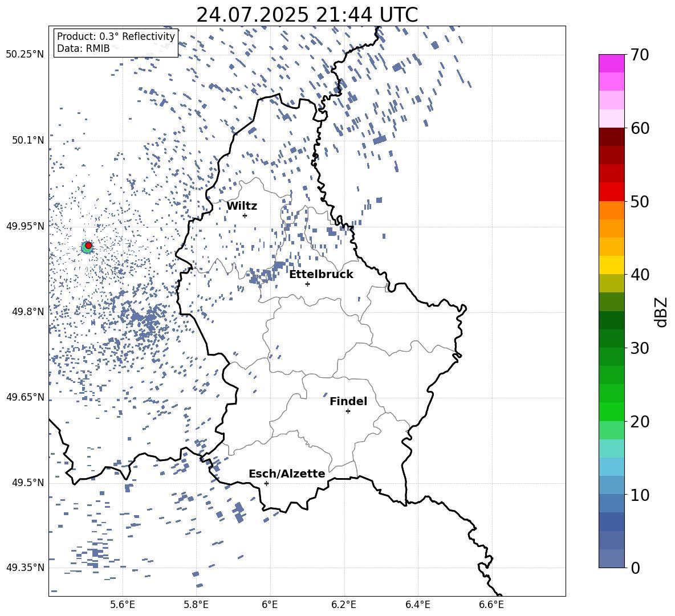This screenshot has height=616, width=675.
Task: Click the 49.5°N latitude label
Action: point(28,483)
